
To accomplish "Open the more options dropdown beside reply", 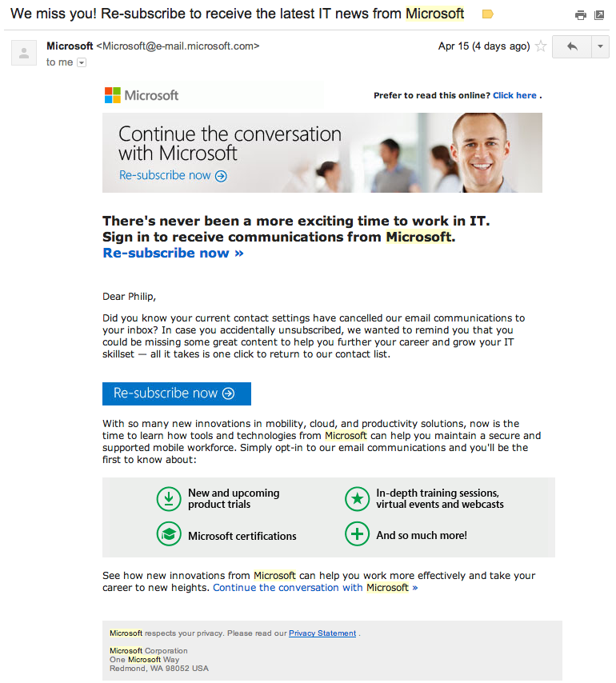I will (x=600, y=46).
